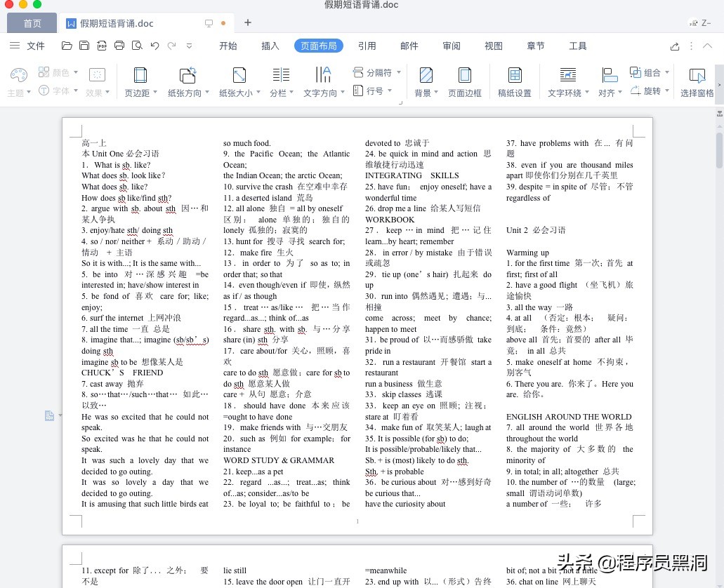Image resolution: width=724 pixels, height=588 pixels.
Task: Click the new tab plus button
Action: [247, 22]
